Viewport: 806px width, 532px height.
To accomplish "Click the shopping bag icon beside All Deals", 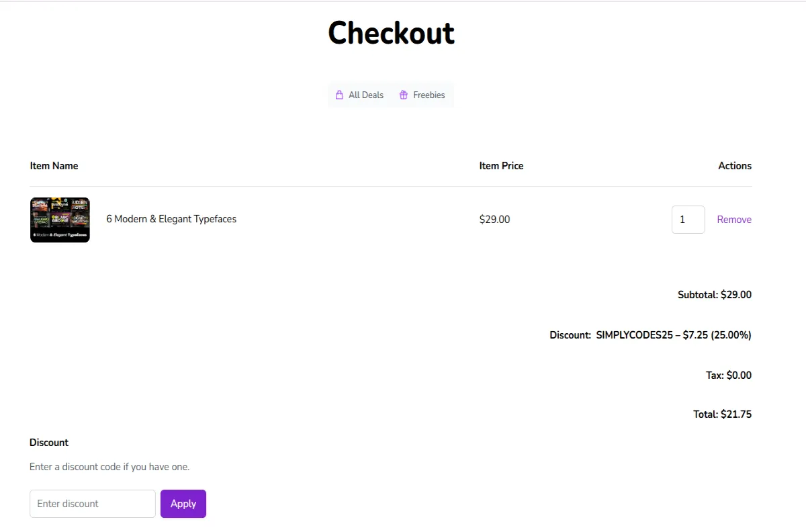I will point(339,95).
